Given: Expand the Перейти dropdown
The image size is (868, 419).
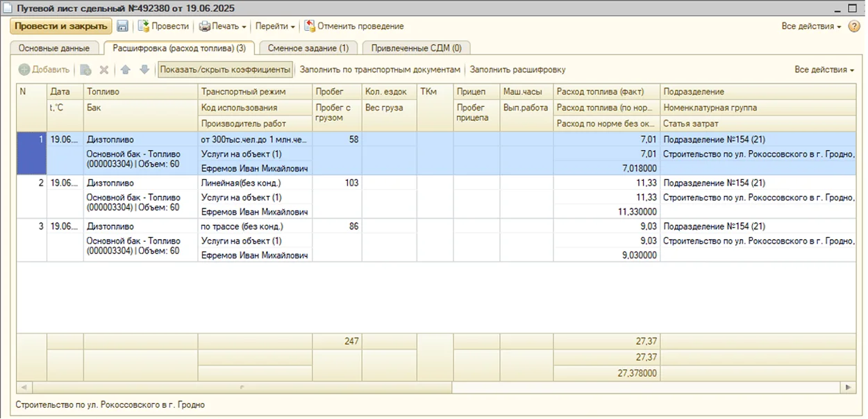Looking at the screenshot, I should pos(275,26).
